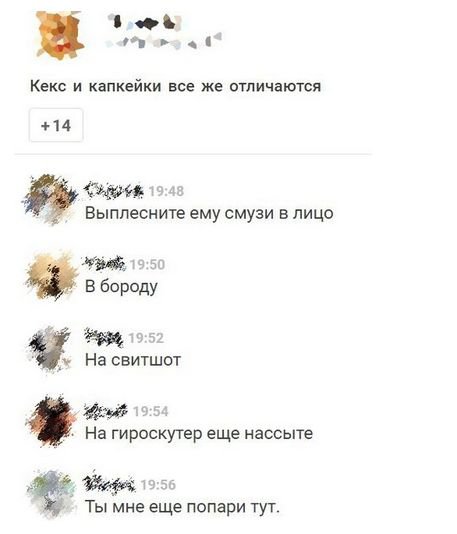Click the comment 'На свитшот'
The height and width of the screenshot is (534, 457).
[133, 360]
